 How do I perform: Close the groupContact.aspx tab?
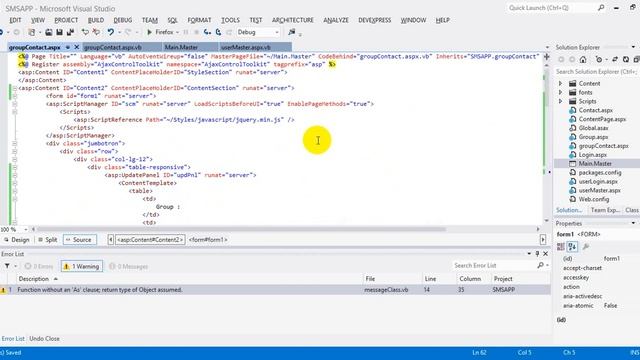click(x=76, y=47)
